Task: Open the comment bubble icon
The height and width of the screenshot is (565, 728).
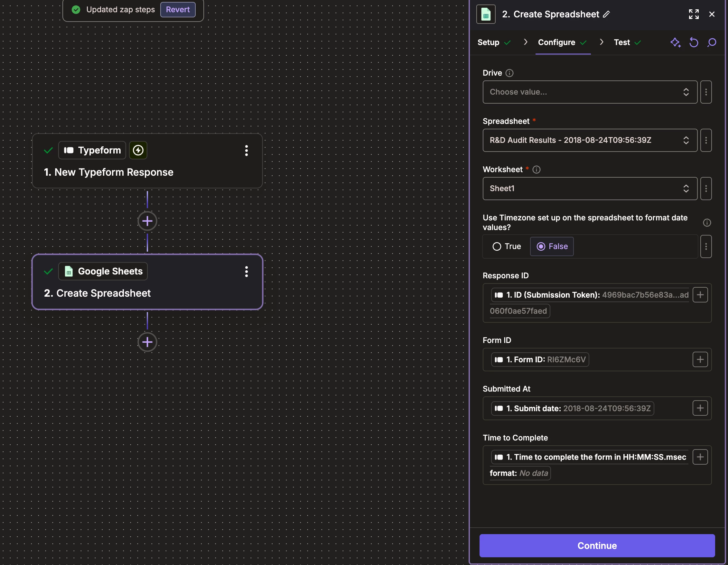Action: (x=712, y=42)
